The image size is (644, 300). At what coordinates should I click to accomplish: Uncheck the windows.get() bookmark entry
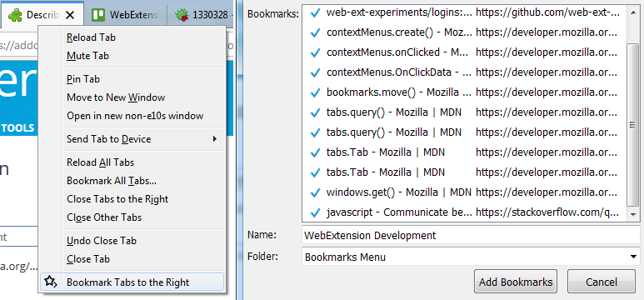click(x=316, y=192)
